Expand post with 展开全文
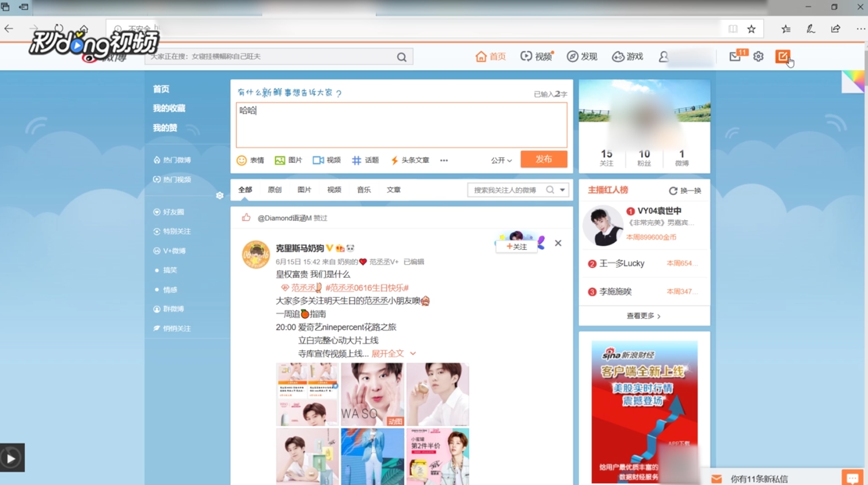 (x=393, y=353)
